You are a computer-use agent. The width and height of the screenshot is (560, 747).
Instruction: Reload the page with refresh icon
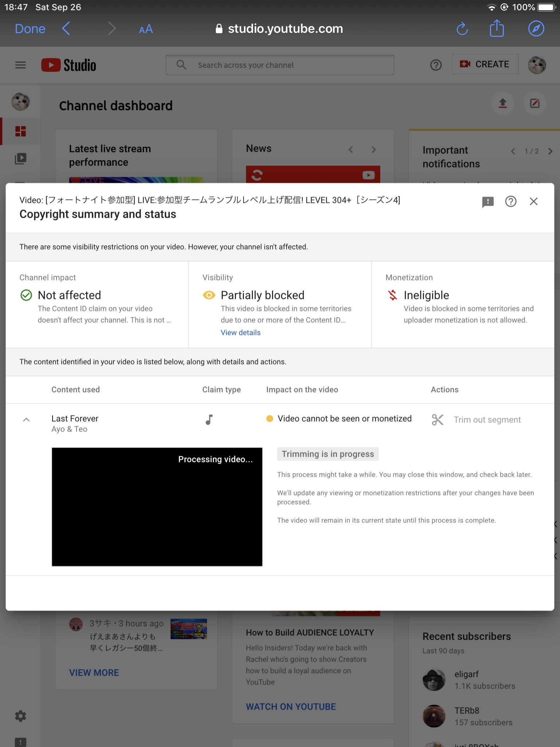coord(462,28)
